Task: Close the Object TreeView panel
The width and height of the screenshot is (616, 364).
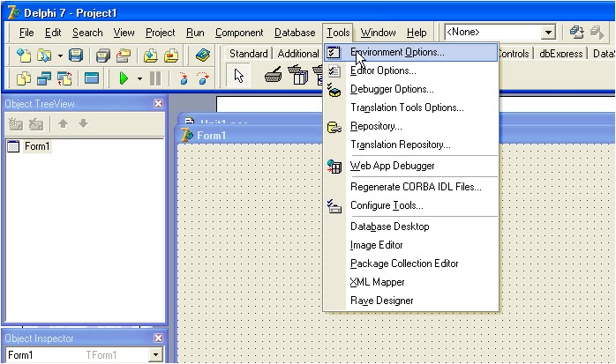Action: [x=158, y=103]
